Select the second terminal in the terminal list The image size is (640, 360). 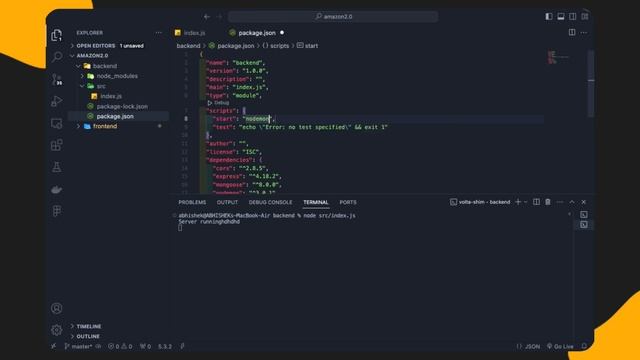[x=584, y=224]
